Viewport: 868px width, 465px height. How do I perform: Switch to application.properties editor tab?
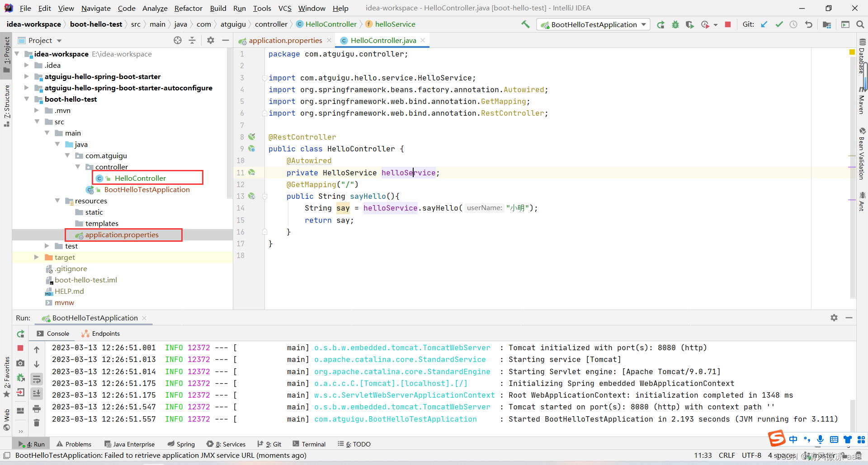click(285, 40)
